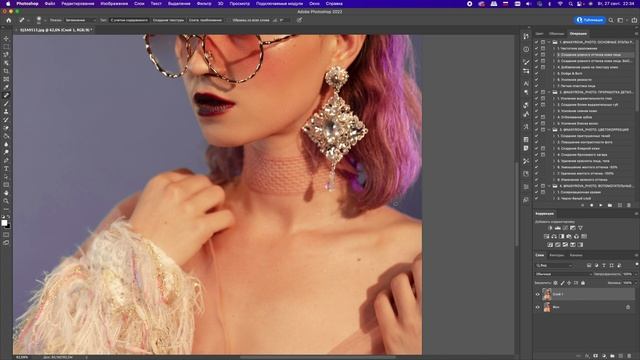Lock layer position
Screen dimensions: 640x360
pyautogui.click(x=569, y=283)
